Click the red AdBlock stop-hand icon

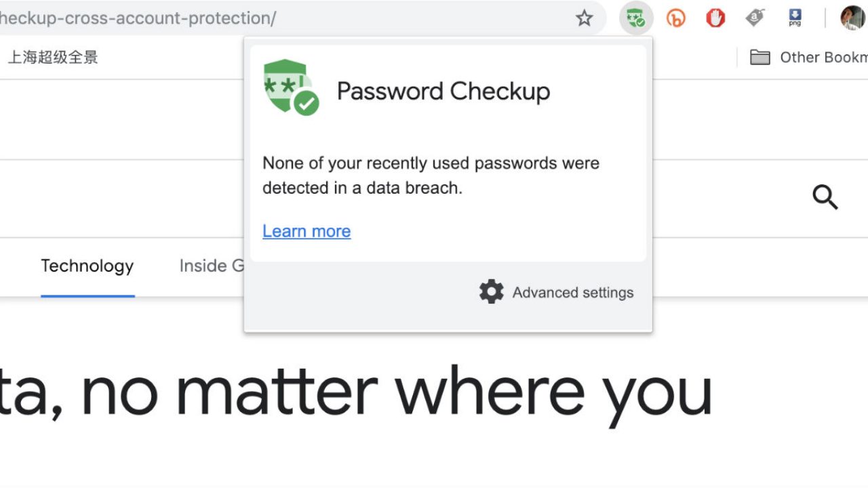[x=715, y=18]
